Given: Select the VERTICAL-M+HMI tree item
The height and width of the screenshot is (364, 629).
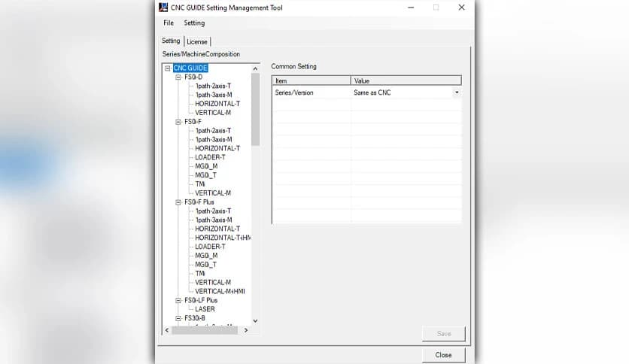Looking at the screenshot, I should click(x=220, y=292).
